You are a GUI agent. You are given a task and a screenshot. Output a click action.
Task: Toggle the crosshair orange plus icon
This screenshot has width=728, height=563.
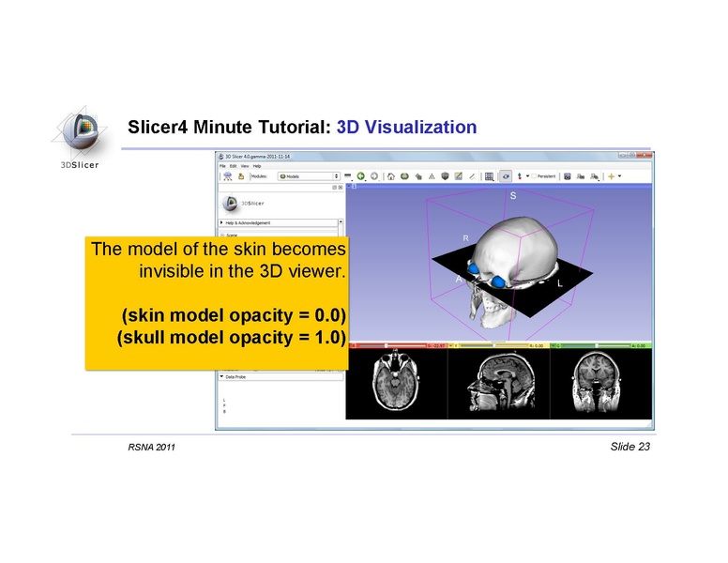click(x=611, y=176)
